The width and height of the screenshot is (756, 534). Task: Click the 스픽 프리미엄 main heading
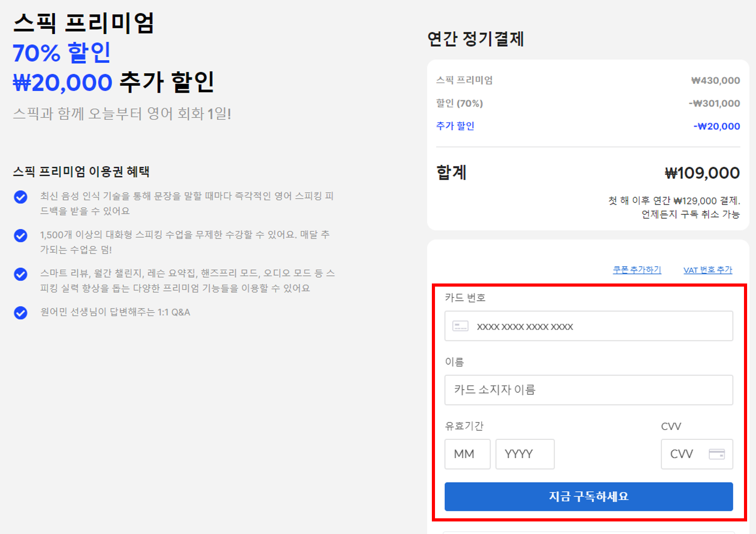pos(84,23)
